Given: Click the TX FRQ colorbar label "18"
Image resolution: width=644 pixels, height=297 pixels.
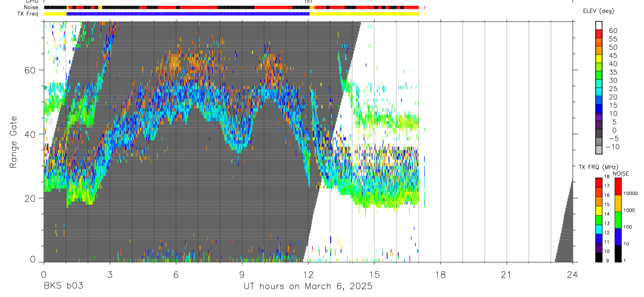Looking at the screenshot, I should 606,177.
